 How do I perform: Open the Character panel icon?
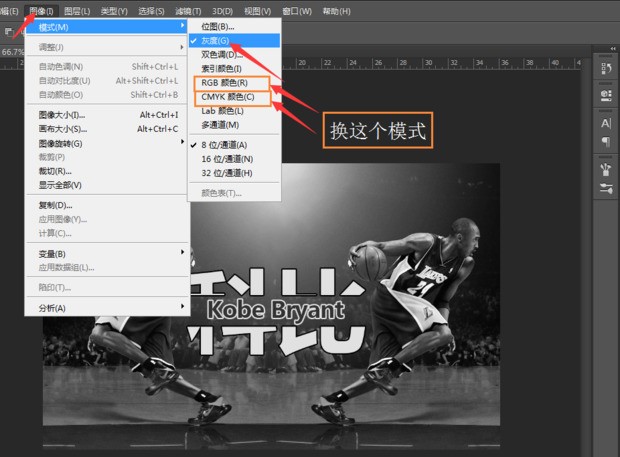click(x=606, y=123)
